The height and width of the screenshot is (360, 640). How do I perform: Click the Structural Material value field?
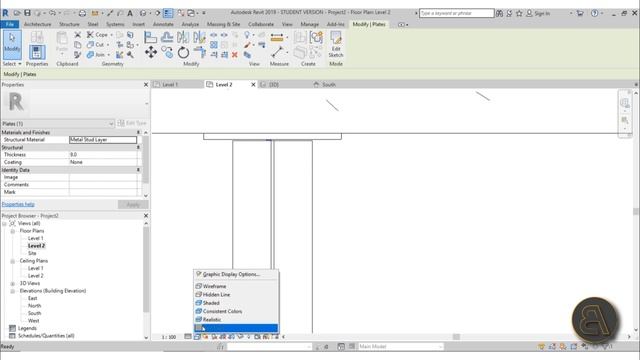pyautogui.click(x=103, y=140)
